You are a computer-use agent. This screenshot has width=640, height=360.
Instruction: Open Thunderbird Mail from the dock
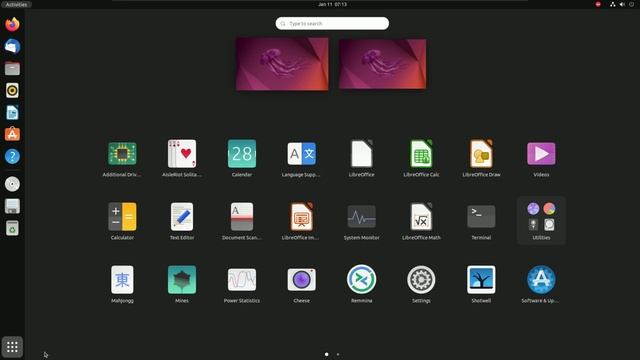click(x=12, y=46)
